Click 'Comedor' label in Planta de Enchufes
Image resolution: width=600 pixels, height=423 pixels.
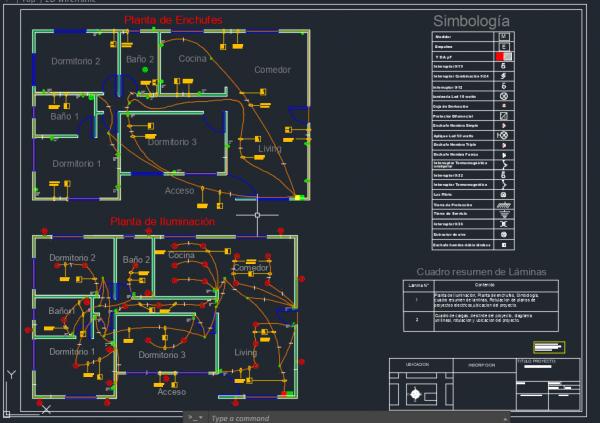272,70
